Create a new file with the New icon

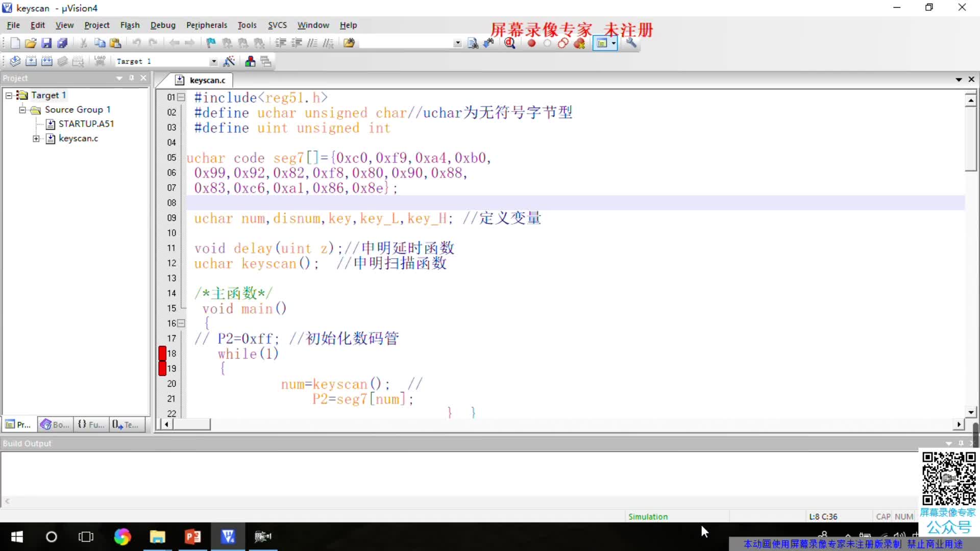tap(15, 43)
